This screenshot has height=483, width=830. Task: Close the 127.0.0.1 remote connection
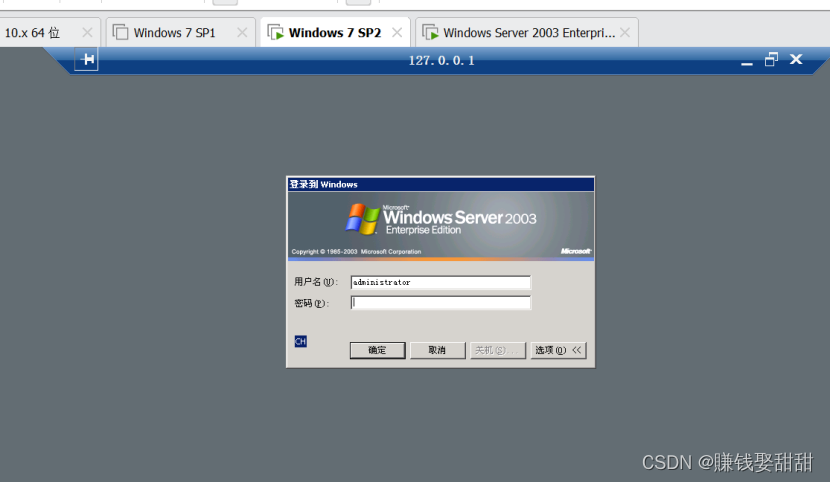(x=796, y=59)
